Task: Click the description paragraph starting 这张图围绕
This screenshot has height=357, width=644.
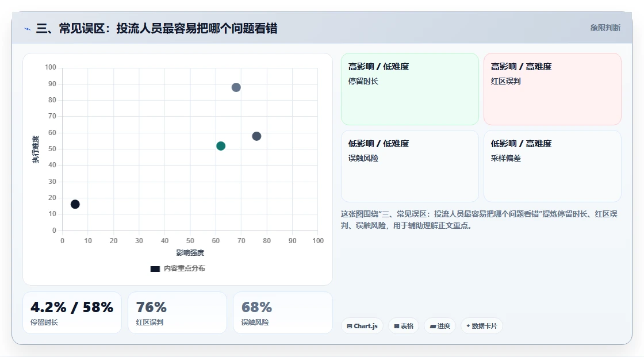Action: coord(479,220)
